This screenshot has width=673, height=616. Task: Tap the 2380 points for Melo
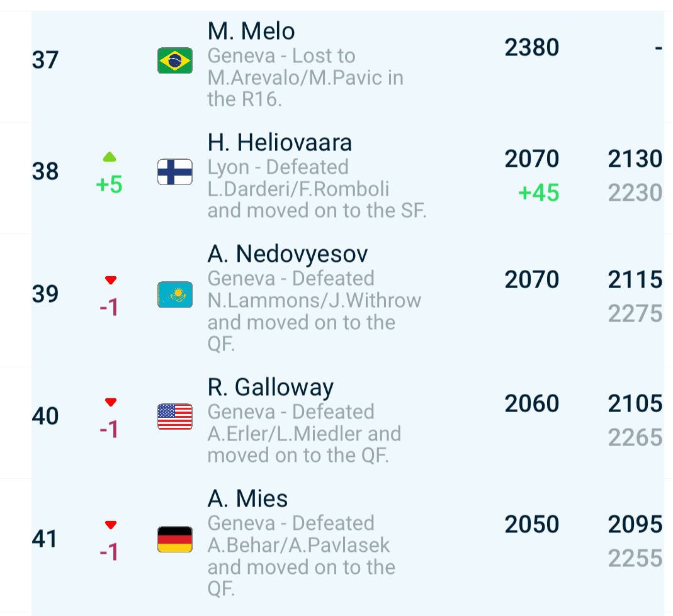pos(532,47)
